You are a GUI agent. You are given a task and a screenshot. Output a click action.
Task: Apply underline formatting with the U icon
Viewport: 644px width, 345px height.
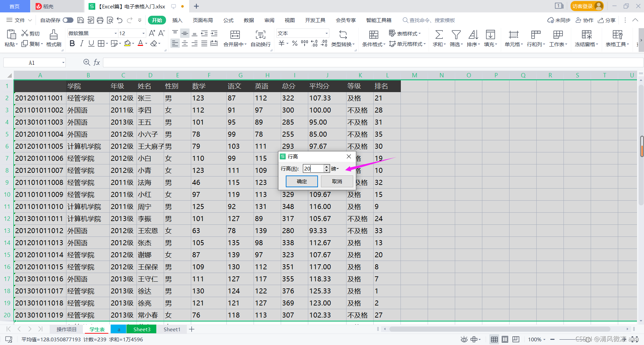(x=91, y=44)
